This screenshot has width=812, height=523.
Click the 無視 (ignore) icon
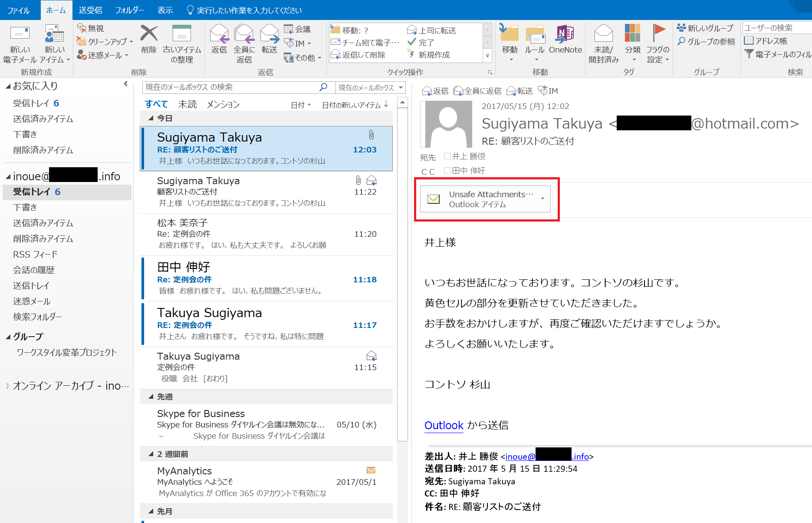(82, 28)
